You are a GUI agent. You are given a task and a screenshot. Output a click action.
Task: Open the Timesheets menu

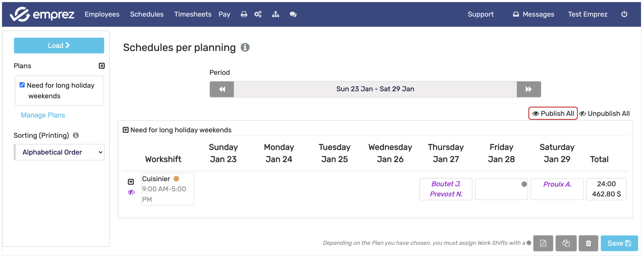(193, 14)
